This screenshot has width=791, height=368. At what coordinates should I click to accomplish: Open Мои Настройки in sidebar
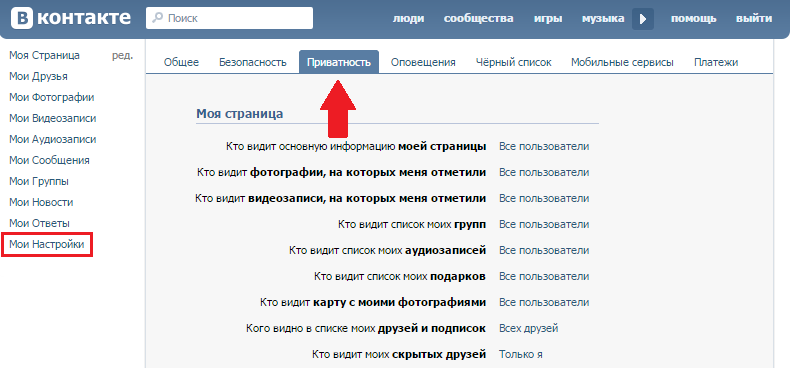[x=46, y=245]
